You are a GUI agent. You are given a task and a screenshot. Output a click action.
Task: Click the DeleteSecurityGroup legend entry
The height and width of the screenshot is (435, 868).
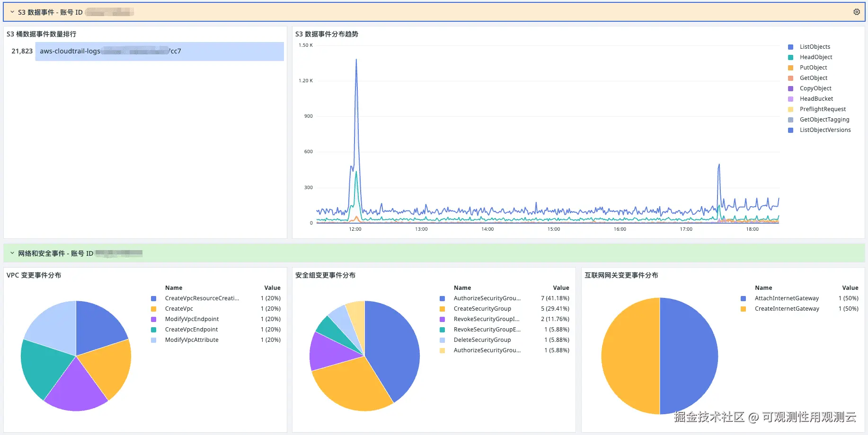click(x=482, y=340)
